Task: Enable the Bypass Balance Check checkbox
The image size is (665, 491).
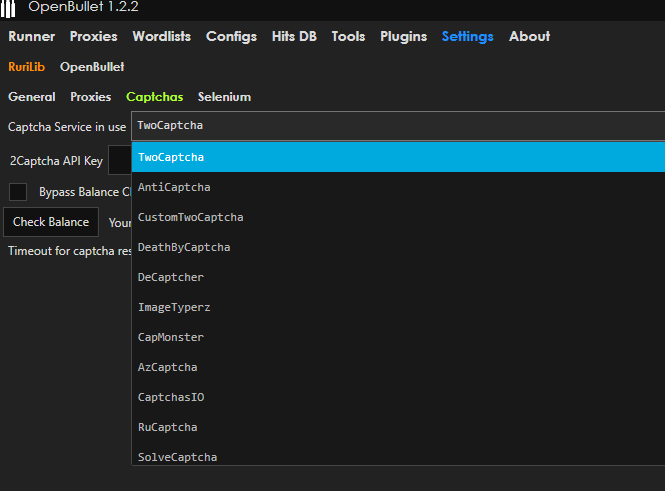Action: 18,192
